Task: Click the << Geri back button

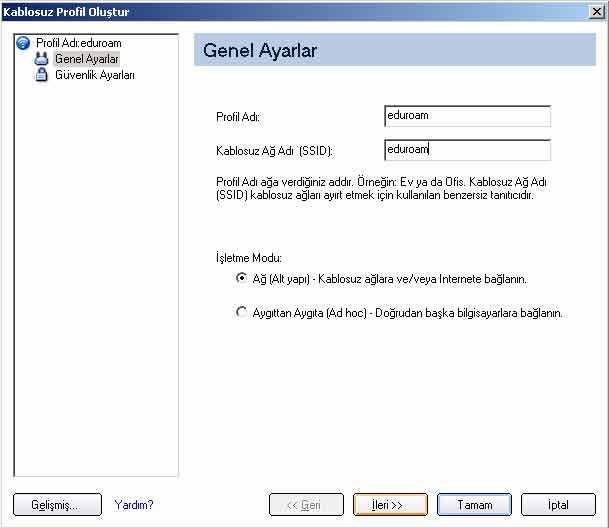Action: point(306,505)
